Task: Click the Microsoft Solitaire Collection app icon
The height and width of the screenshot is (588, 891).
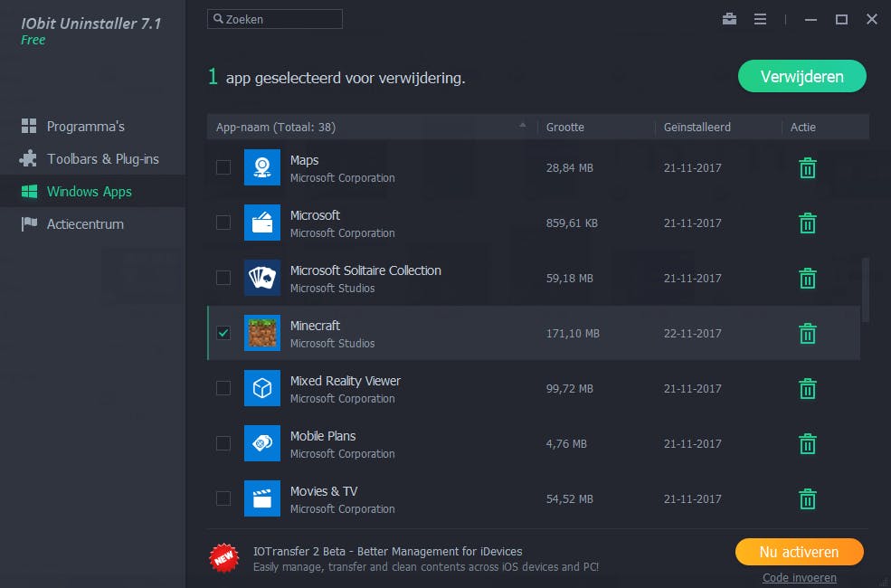Action: tap(262, 279)
